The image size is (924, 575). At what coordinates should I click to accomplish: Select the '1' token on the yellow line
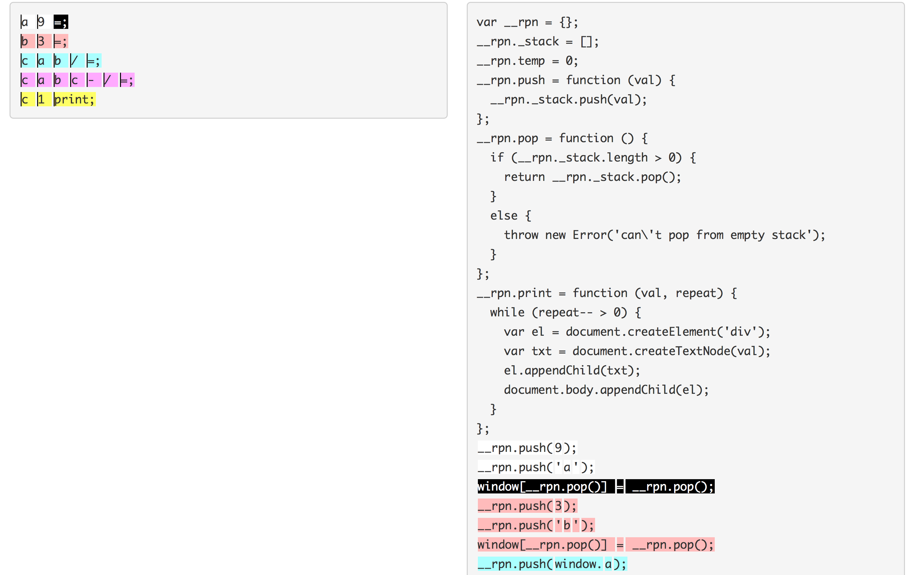tap(44, 99)
